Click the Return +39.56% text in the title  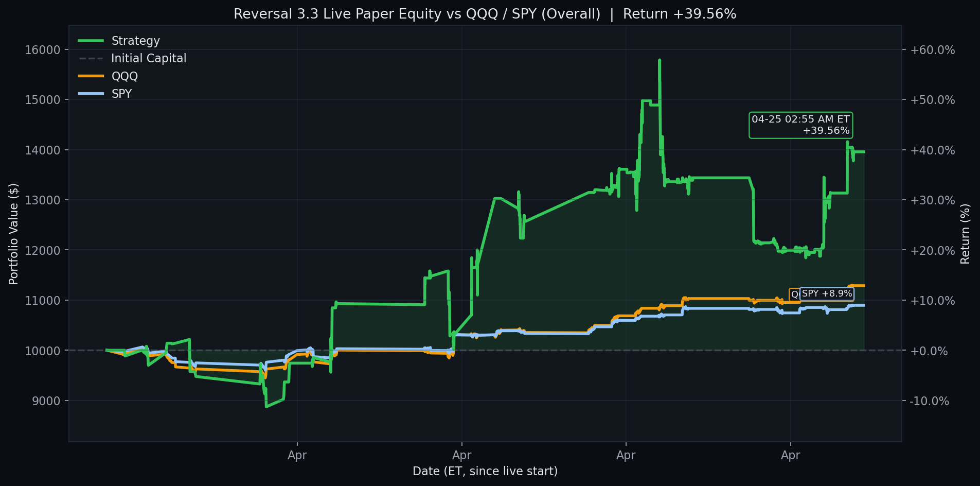pos(679,14)
